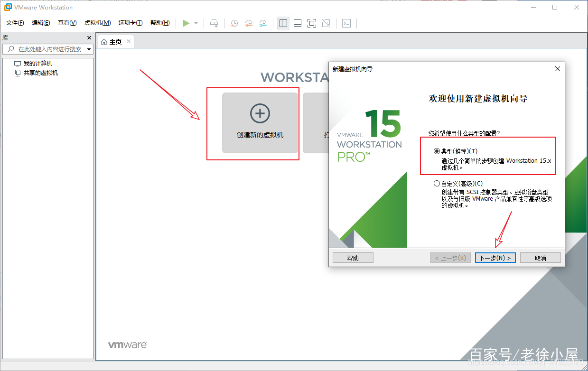Toggle the thumbnail bar view icon
Screen dimensions: 588x371
298,23
